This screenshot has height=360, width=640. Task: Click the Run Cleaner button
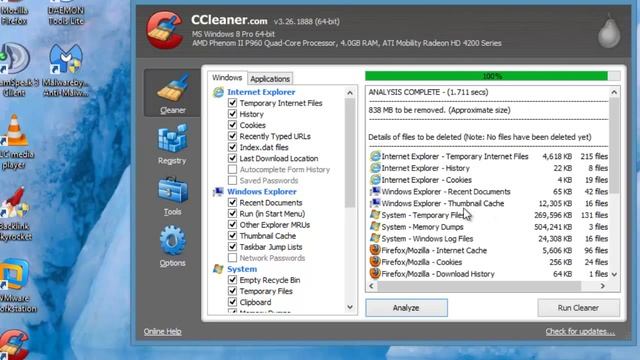coord(578,308)
